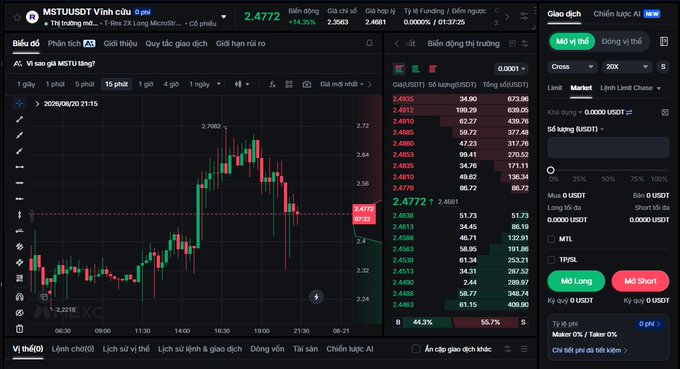This screenshot has width=680, height=369.
Task: Click the S mode button beside leverage
Action: pos(663,67)
